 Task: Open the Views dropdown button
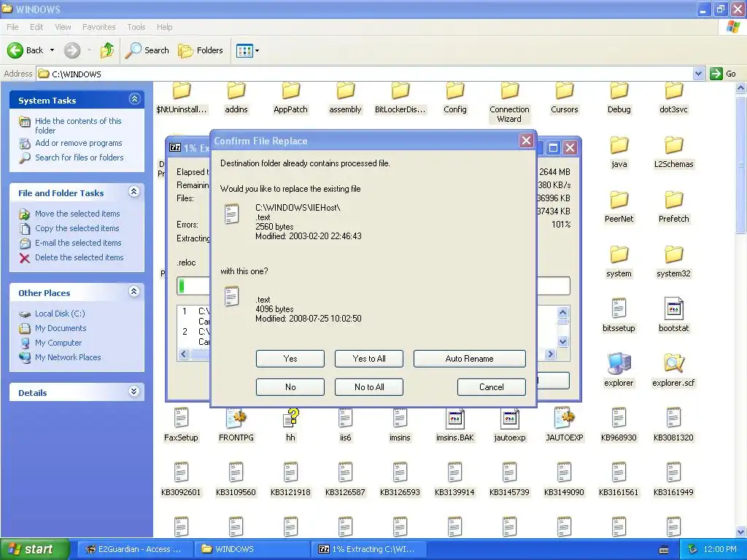pos(248,50)
